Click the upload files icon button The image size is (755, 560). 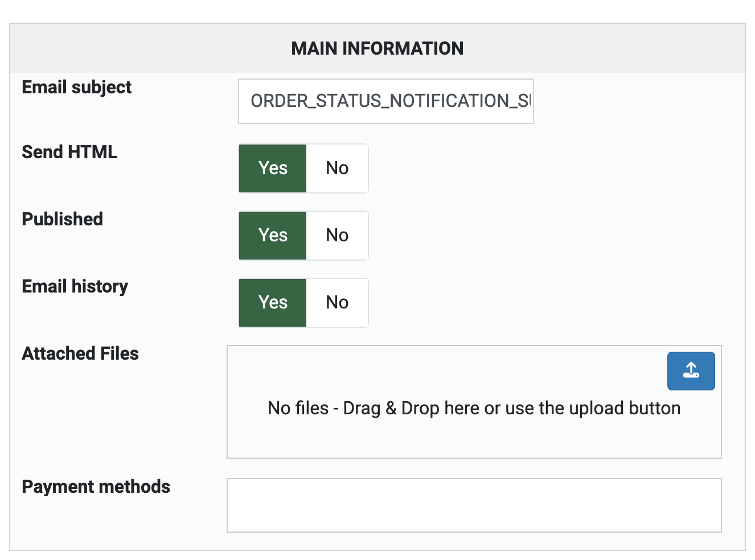tap(691, 371)
